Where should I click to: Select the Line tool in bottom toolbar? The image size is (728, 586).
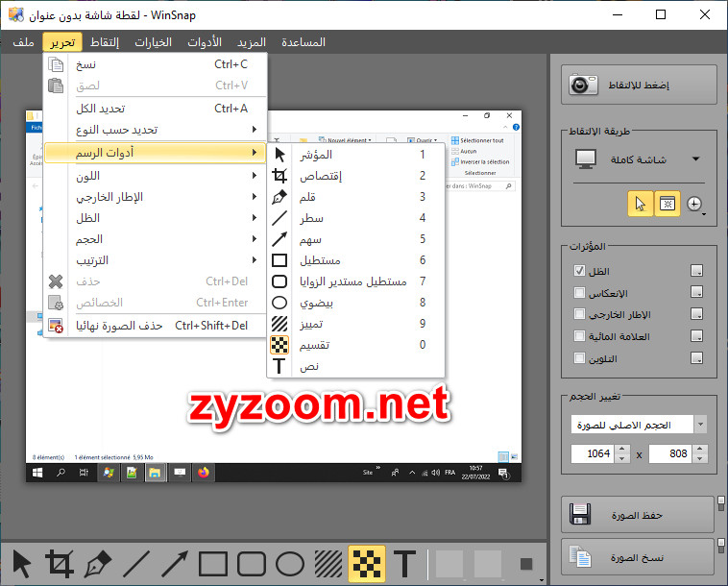[136, 564]
